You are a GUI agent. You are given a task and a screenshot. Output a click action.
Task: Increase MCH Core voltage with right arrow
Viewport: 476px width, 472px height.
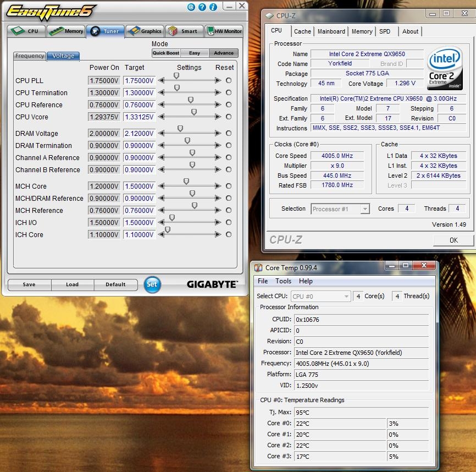pyautogui.click(x=218, y=186)
